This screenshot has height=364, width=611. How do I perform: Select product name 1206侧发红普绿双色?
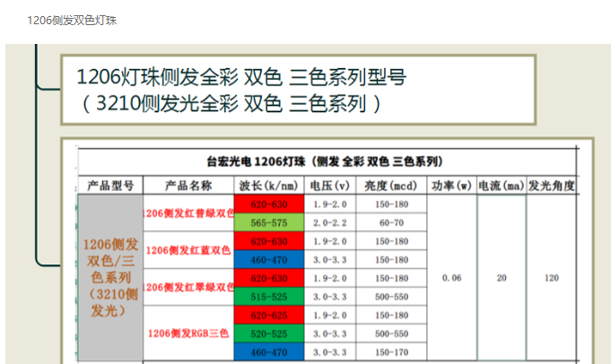coord(188,213)
